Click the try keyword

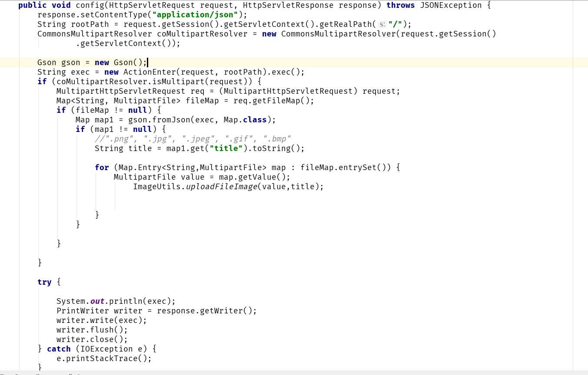point(44,282)
